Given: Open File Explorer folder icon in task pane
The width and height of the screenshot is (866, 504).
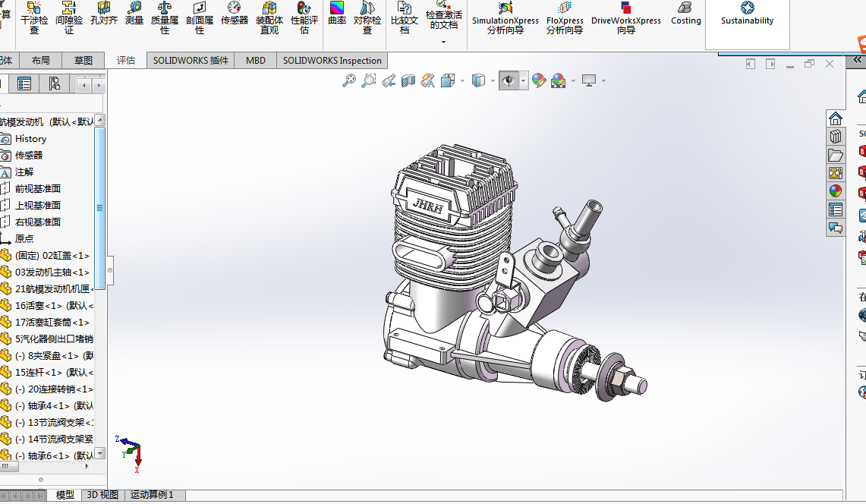Looking at the screenshot, I should tap(835, 155).
